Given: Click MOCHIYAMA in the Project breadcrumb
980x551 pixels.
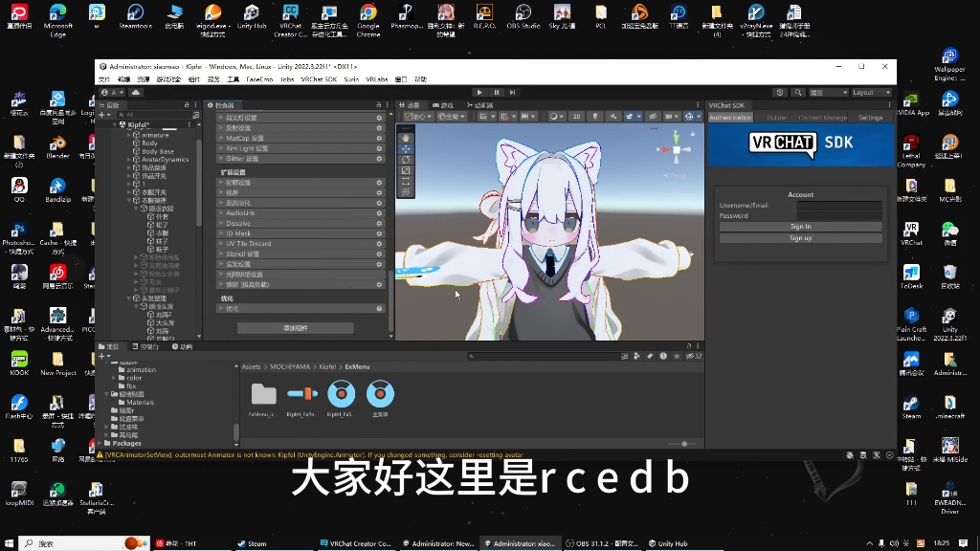Looking at the screenshot, I should click(x=290, y=366).
